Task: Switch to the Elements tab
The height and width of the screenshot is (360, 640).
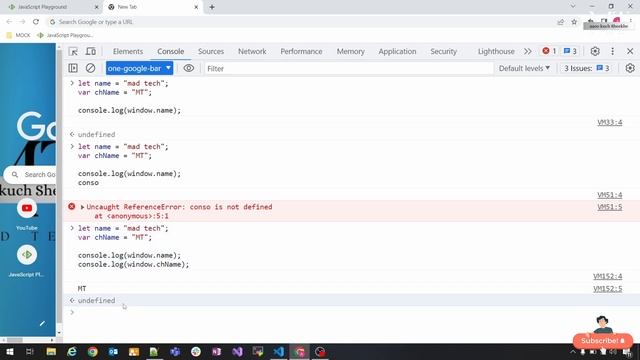Action: point(128,51)
